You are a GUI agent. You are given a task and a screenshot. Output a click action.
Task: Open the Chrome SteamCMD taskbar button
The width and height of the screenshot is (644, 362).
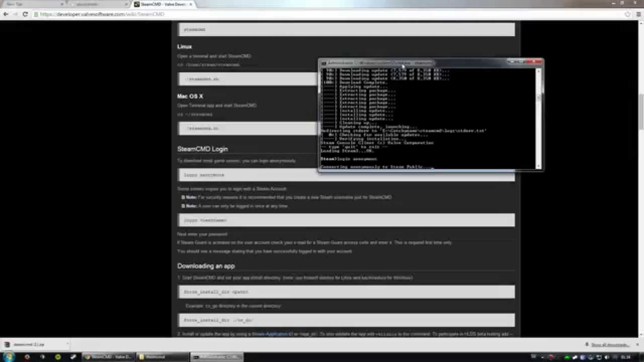[x=108, y=356]
